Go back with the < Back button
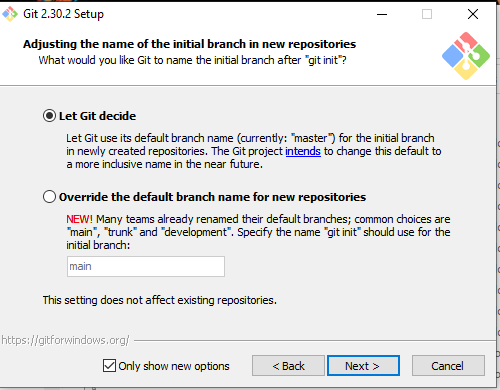 pyautogui.click(x=288, y=366)
